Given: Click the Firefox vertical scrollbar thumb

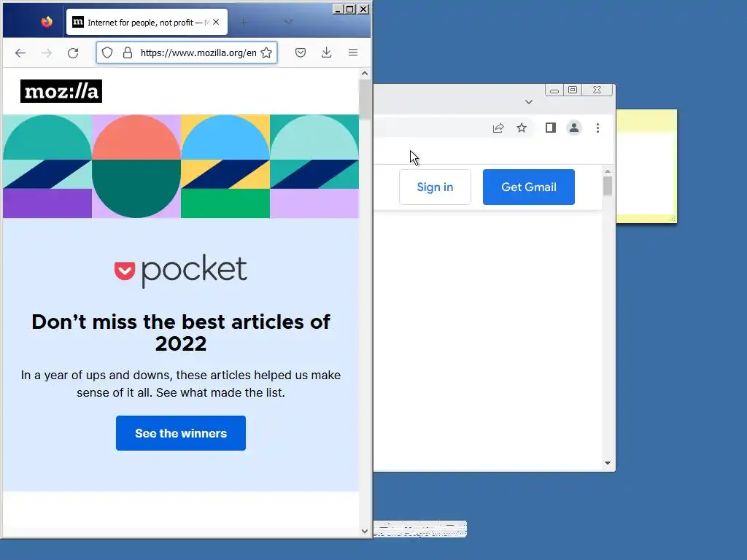Looking at the screenshot, I should [x=365, y=99].
